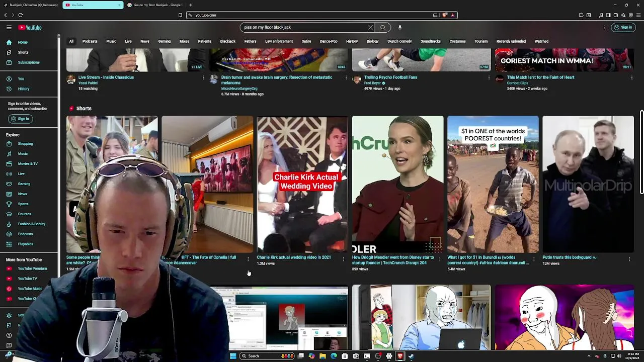Open Brain tumor and awake brain surgery title
Viewport: 644px width, 362px height.
277,80
